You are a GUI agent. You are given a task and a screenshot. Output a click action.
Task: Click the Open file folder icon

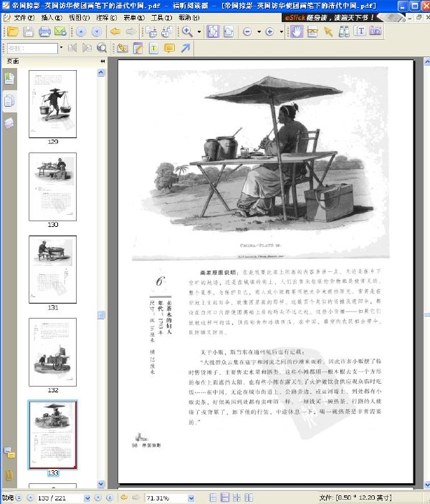13,31
